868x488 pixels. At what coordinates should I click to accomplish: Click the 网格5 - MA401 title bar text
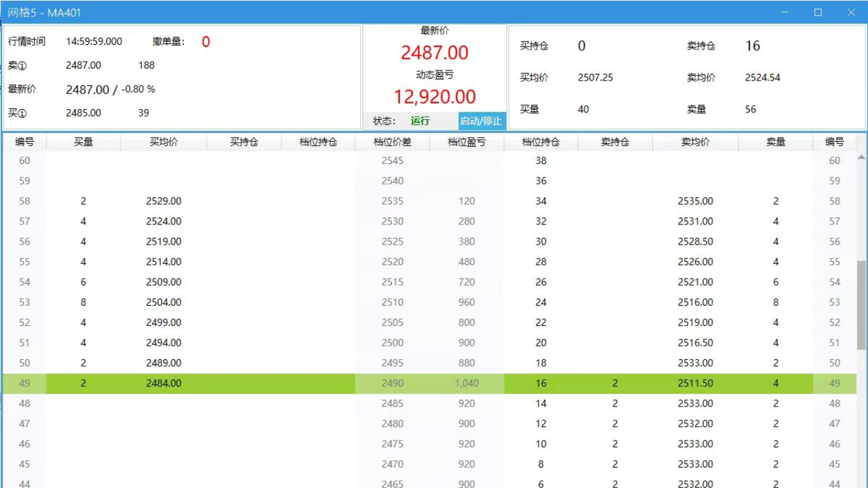click(43, 12)
